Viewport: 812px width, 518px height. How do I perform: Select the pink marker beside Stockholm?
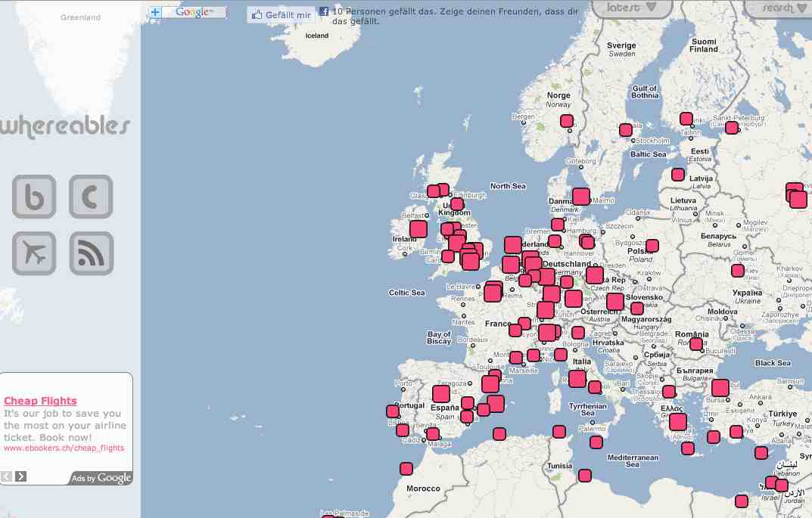tap(626, 130)
